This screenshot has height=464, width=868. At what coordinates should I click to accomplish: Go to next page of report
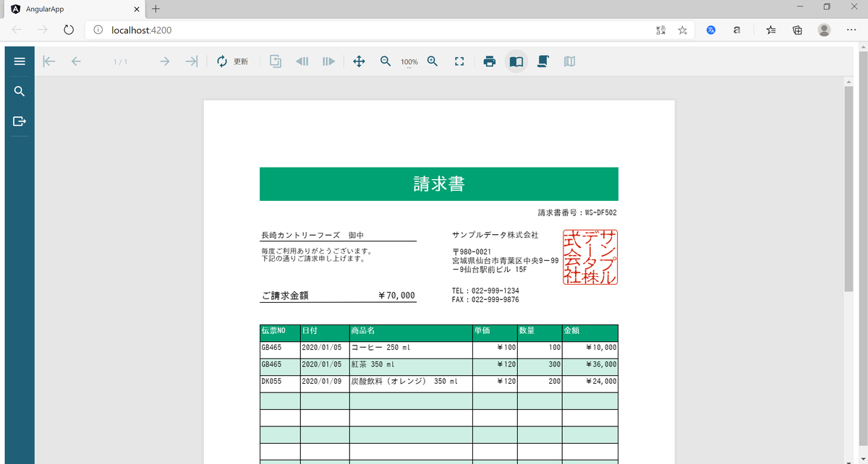click(x=165, y=61)
